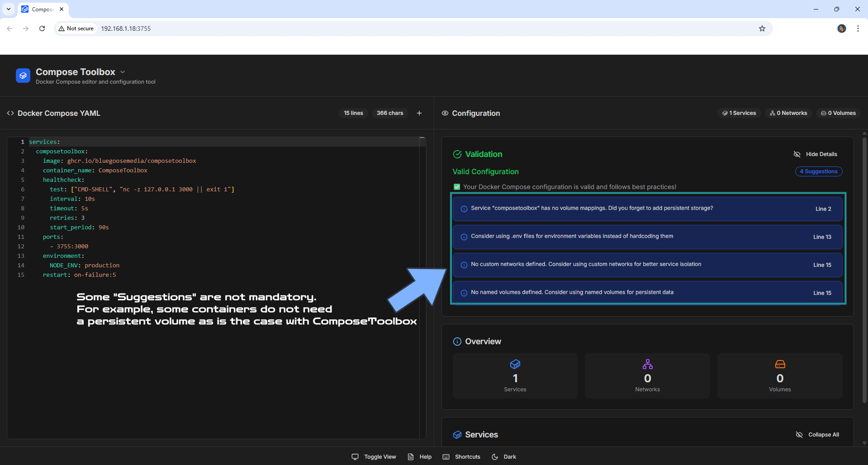The height and width of the screenshot is (465, 868).
Task: Click the 'NODE_ENV: production' line
Action: 85,266
